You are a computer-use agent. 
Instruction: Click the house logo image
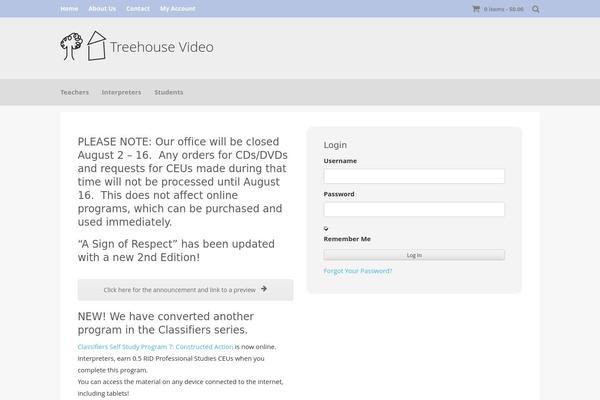(96, 46)
